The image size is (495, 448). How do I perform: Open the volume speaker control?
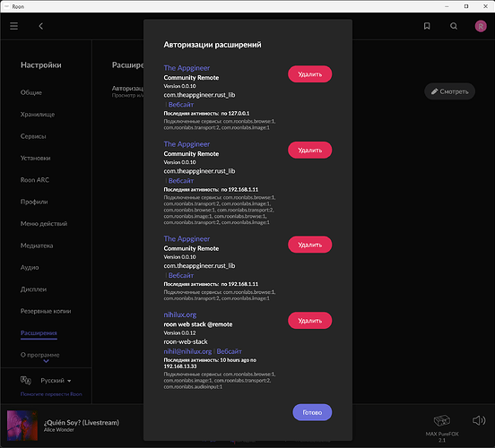(479, 420)
